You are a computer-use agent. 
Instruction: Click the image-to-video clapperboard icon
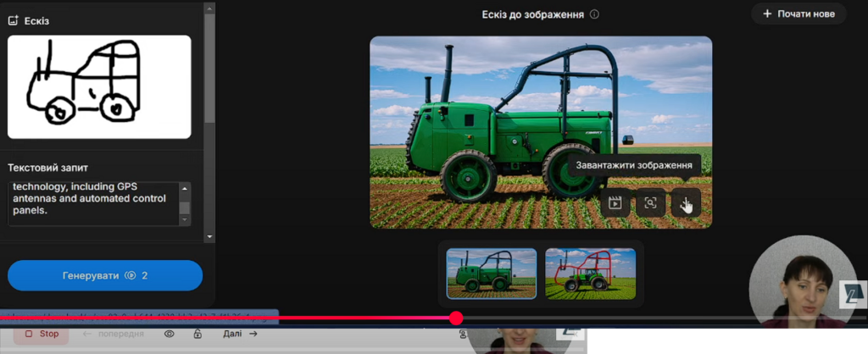click(615, 203)
